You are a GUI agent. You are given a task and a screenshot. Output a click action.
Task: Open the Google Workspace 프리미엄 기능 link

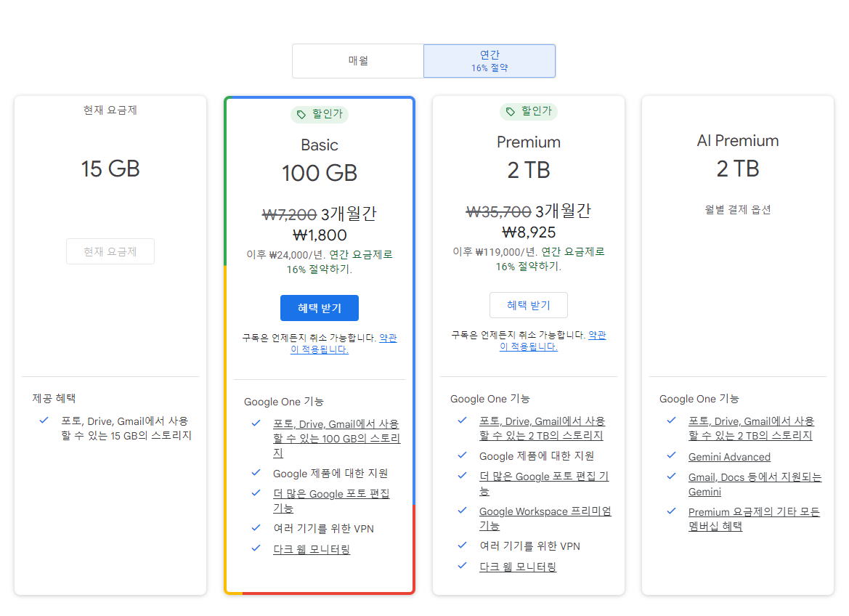(x=545, y=518)
